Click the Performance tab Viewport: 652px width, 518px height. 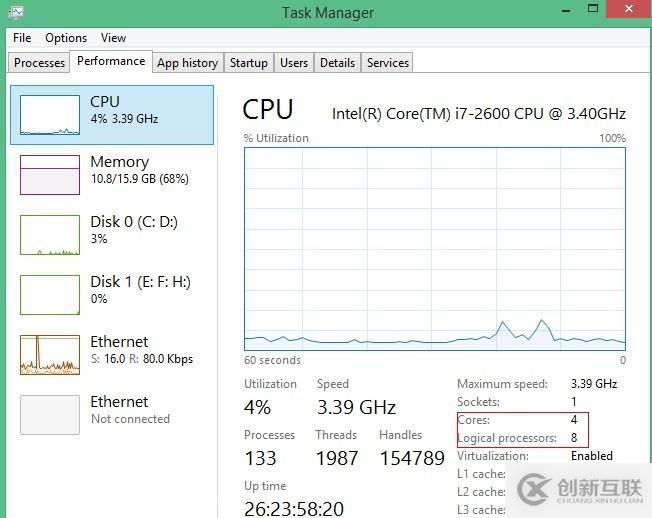[111, 61]
